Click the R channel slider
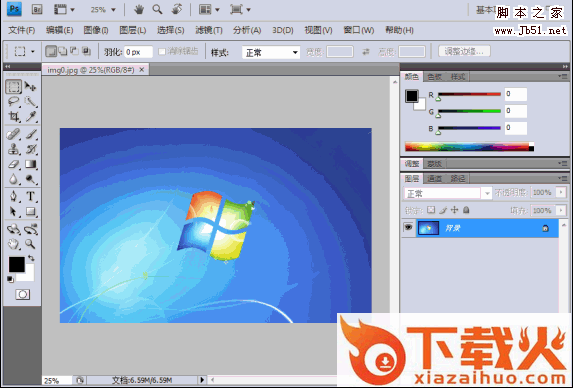Image resolution: width=573 pixels, height=389 pixels. coord(469,94)
